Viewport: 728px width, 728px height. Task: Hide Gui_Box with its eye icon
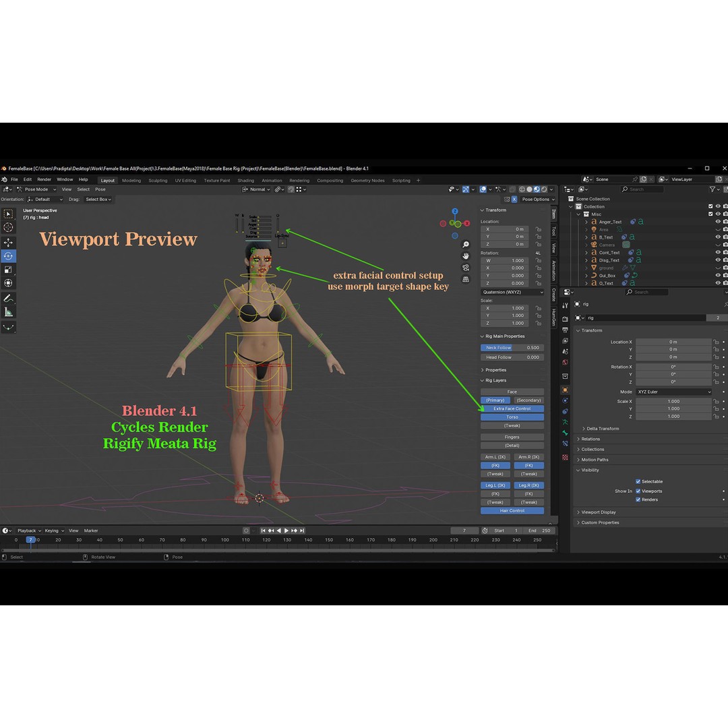tap(718, 275)
